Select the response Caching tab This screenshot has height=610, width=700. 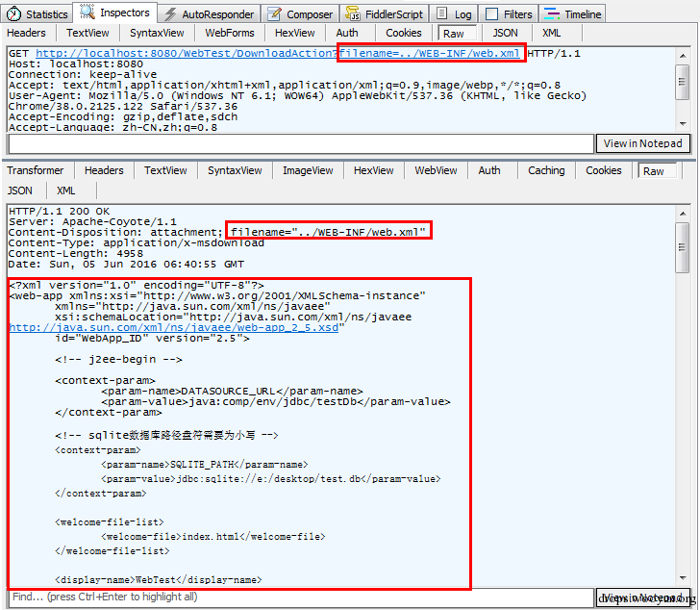coord(546,170)
